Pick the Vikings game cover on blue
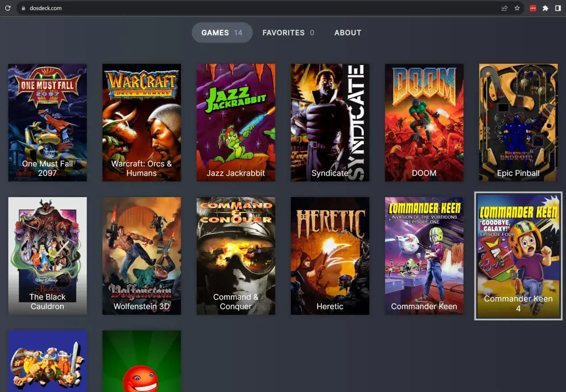Screen dimensions: 566x392 click(x=47, y=361)
